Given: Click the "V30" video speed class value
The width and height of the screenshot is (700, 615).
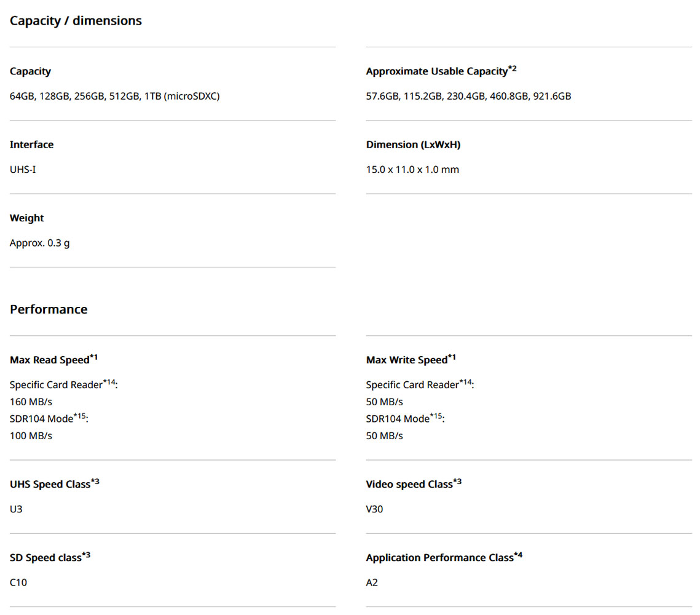Looking at the screenshot, I should [374, 509].
